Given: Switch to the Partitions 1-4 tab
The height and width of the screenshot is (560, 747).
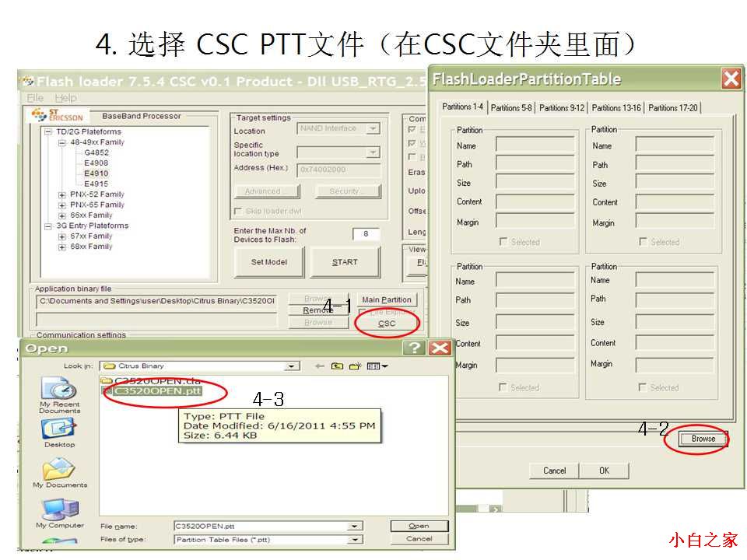Looking at the screenshot, I should [462, 107].
